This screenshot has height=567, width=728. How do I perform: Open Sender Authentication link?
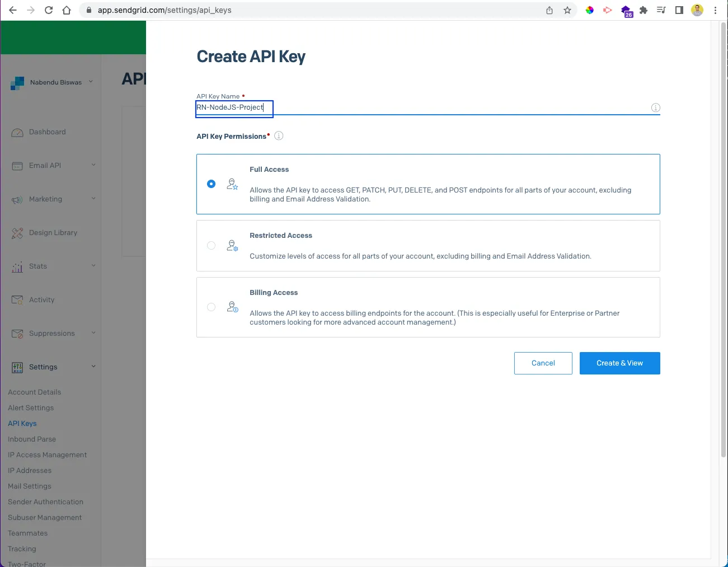click(46, 502)
